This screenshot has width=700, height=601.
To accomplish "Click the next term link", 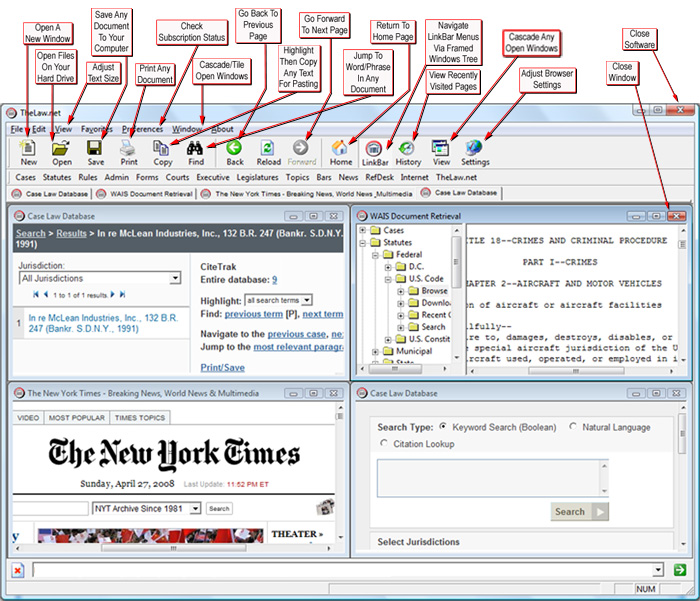I will (323, 314).
